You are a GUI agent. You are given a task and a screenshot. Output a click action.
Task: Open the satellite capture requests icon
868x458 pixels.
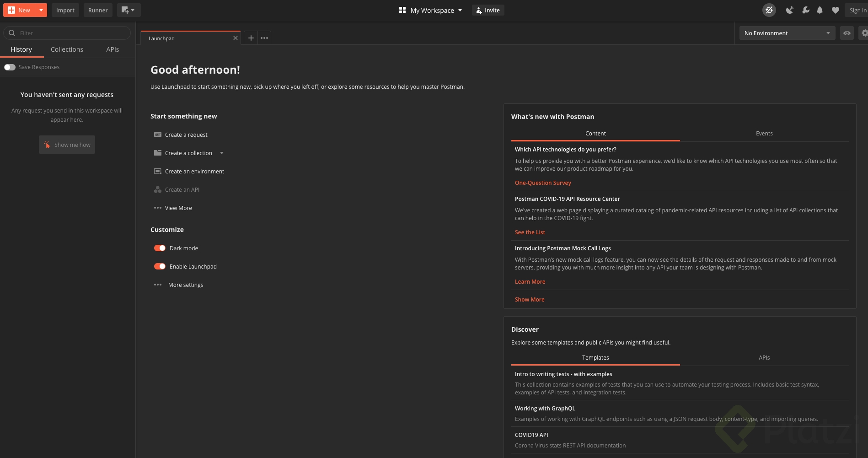pyautogui.click(x=789, y=10)
